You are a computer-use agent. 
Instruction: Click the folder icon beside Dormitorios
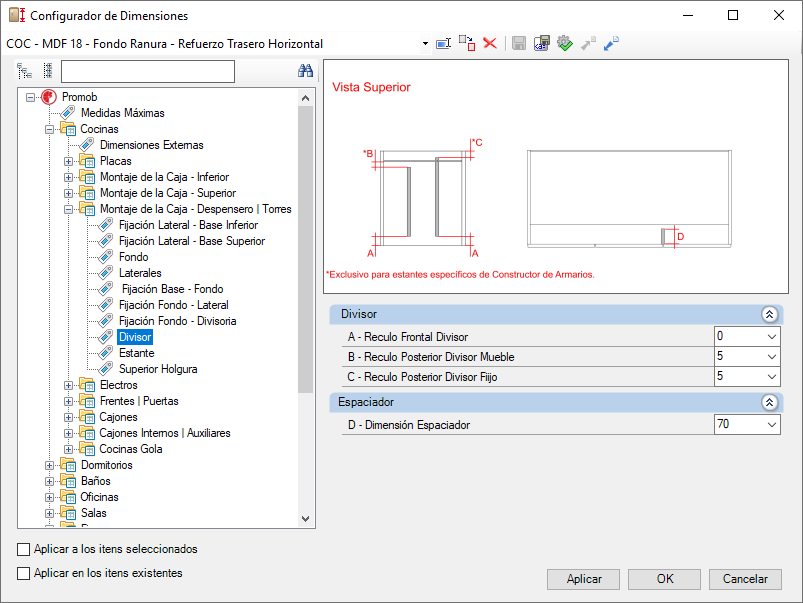pyautogui.click(x=68, y=465)
